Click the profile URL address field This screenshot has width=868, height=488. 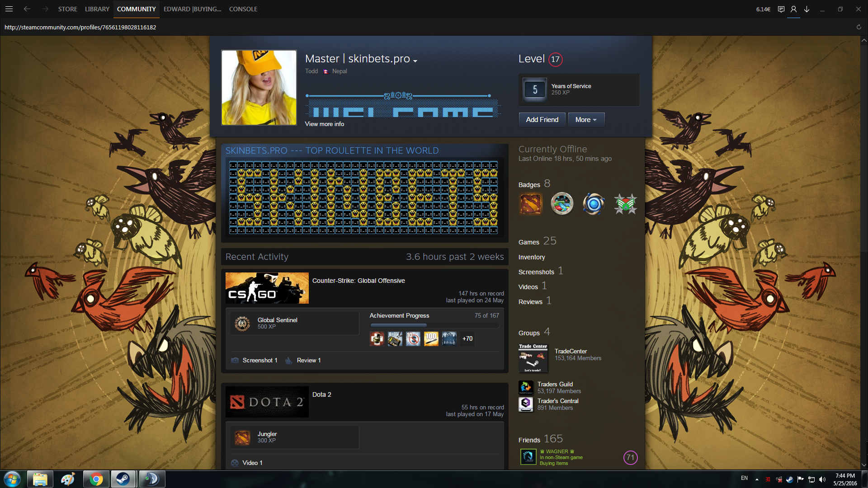80,27
